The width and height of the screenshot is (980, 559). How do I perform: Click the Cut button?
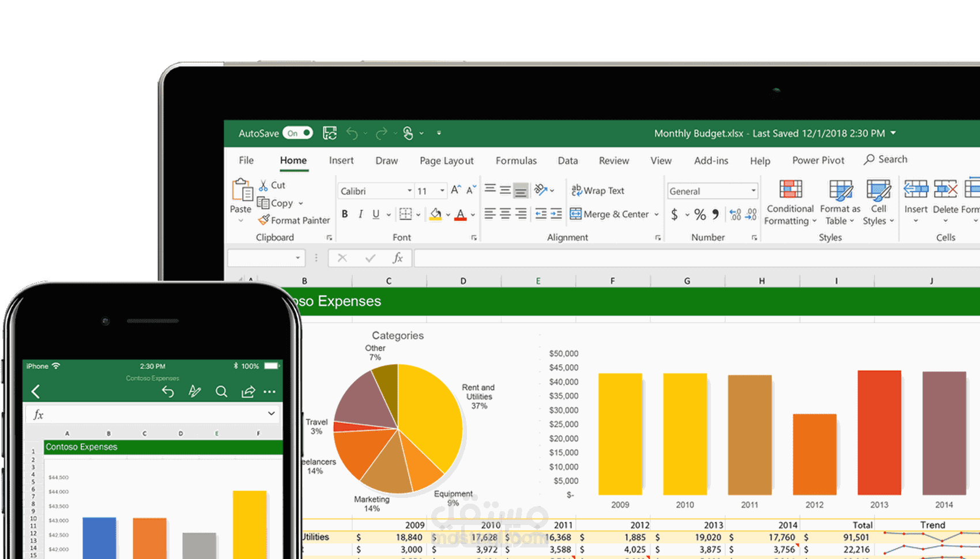tap(272, 185)
